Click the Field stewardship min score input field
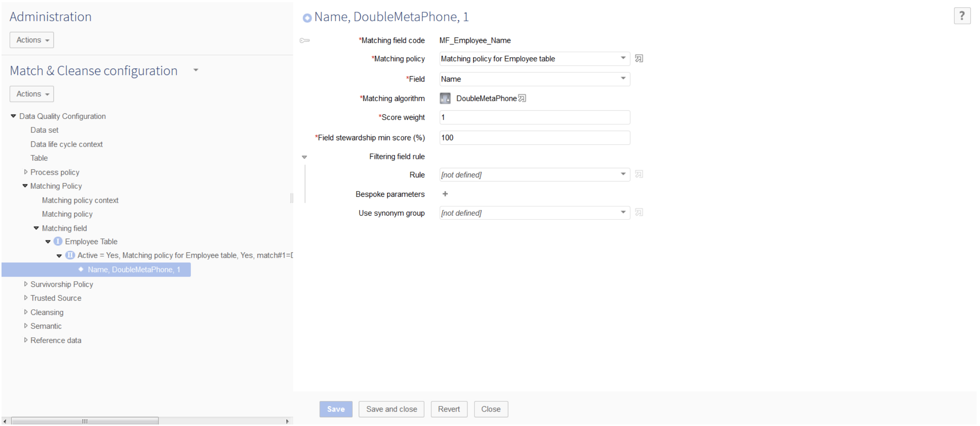 pos(534,138)
